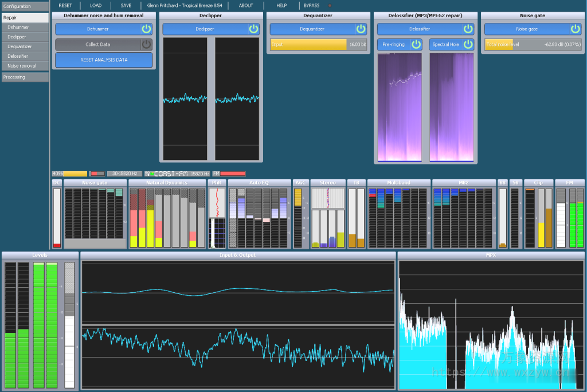This screenshot has height=392, width=587.
Task: Click the Delossifier power icon
Action: (x=468, y=29)
